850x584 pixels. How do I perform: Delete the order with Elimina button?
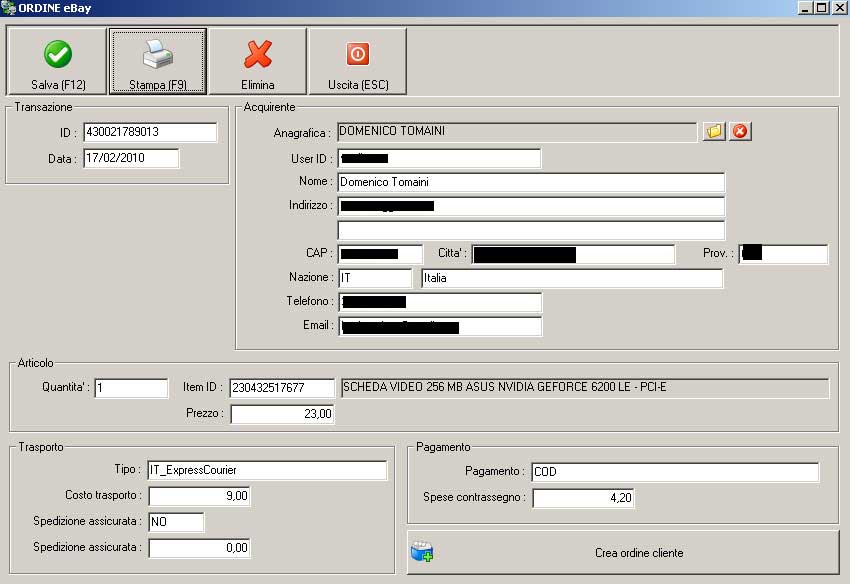point(257,61)
